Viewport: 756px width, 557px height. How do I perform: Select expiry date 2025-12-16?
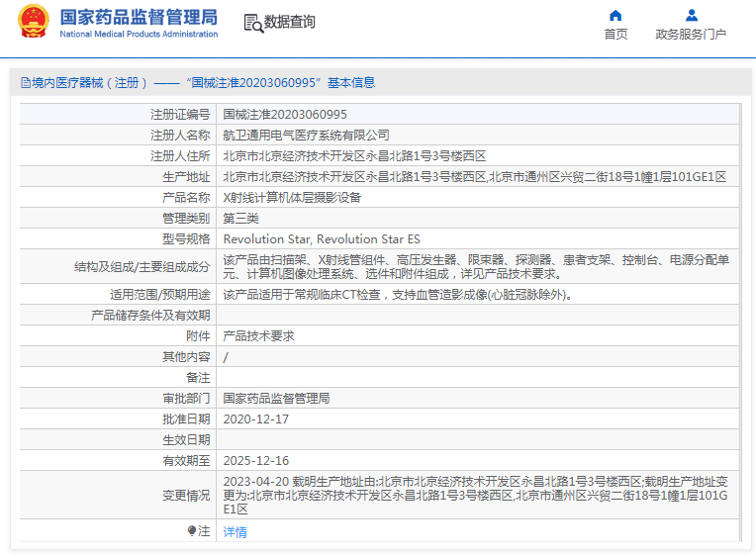256,461
